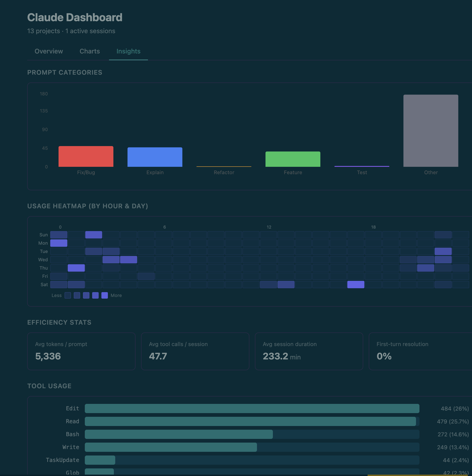The width and height of the screenshot is (472, 476).
Task: Click the Fix/Bug category bar
Action: pos(86,156)
